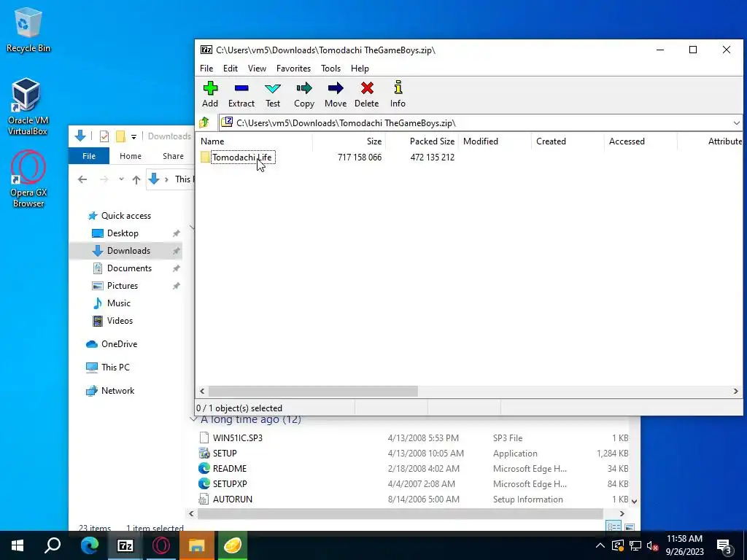Click the taskbar Search icon
This screenshot has width=747, height=560.
point(53,545)
